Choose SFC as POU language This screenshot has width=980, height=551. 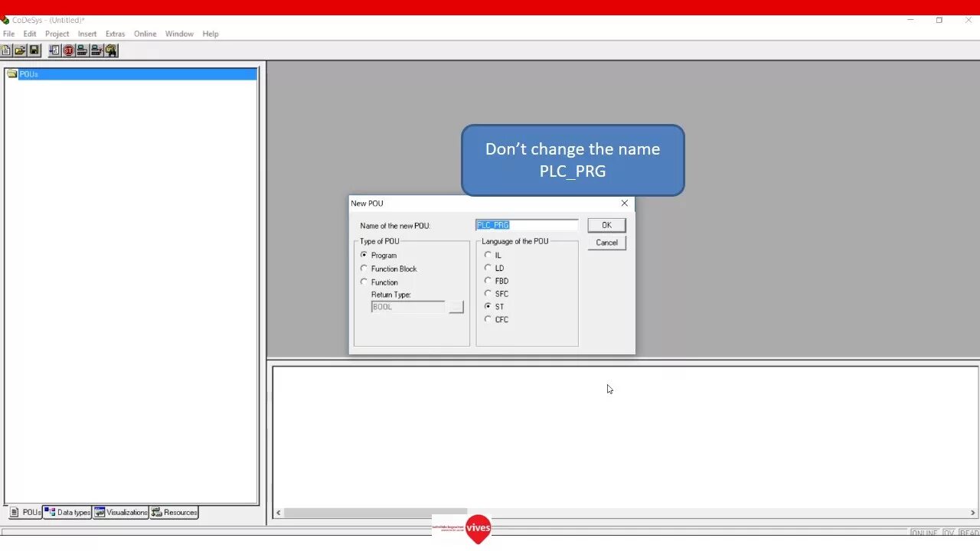click(x=488, y=293)
